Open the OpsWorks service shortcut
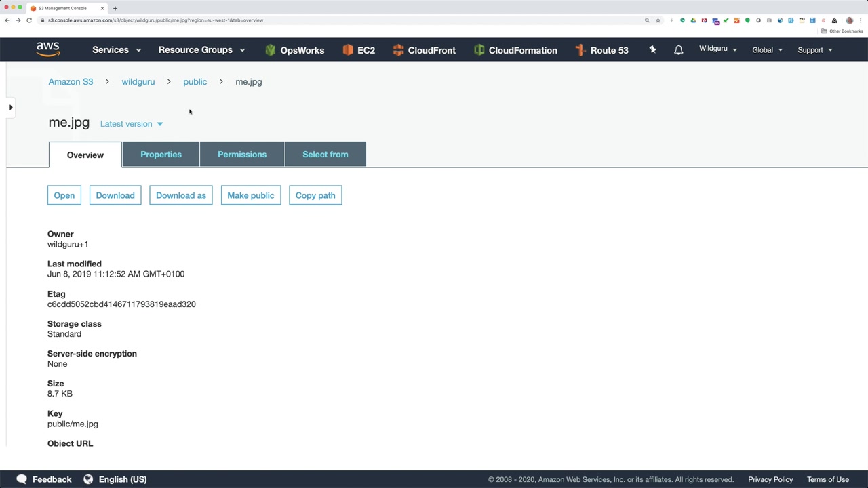 click(294, 50)
